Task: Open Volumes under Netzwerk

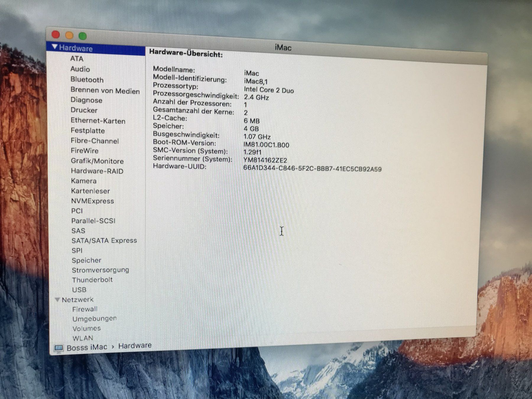Action: coord(87,328)
